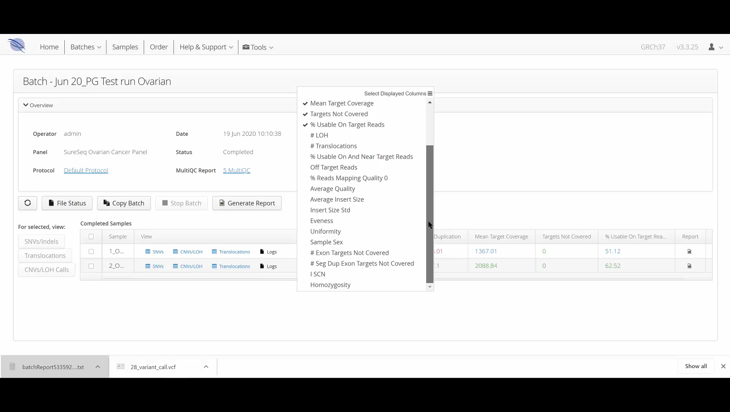
Task: Collapse the Overview section
Action: 38,105
